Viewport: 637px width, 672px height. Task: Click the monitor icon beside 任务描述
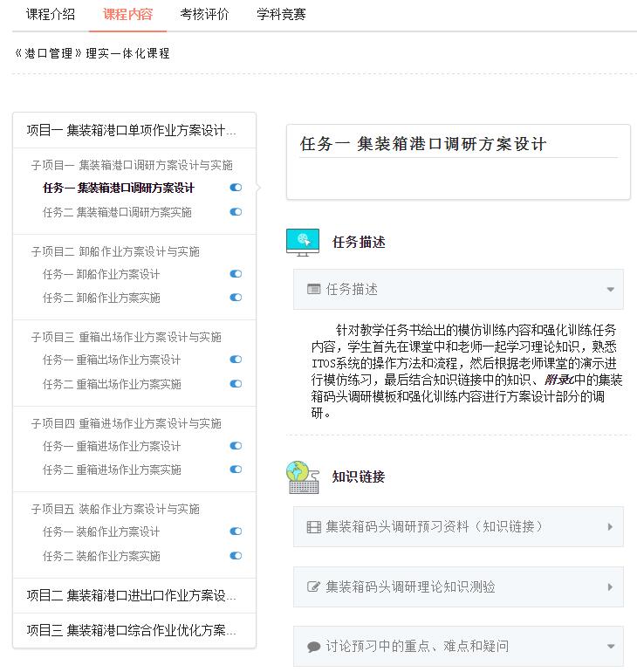(303, 242)
